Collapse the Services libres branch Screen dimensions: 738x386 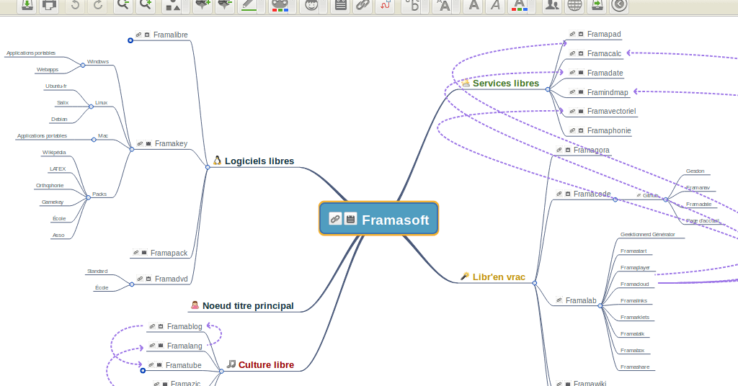(x=548, y=89)
